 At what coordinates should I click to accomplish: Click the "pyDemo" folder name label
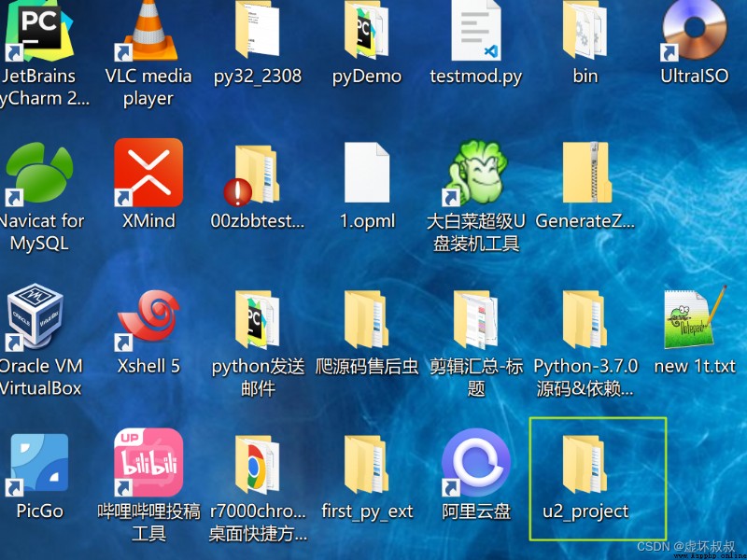tap(367, 77)
